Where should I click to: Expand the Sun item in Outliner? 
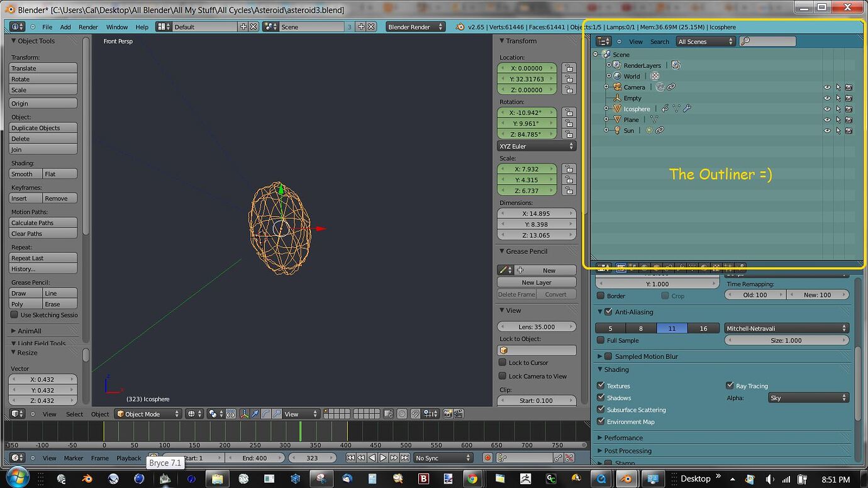(606, 130)
